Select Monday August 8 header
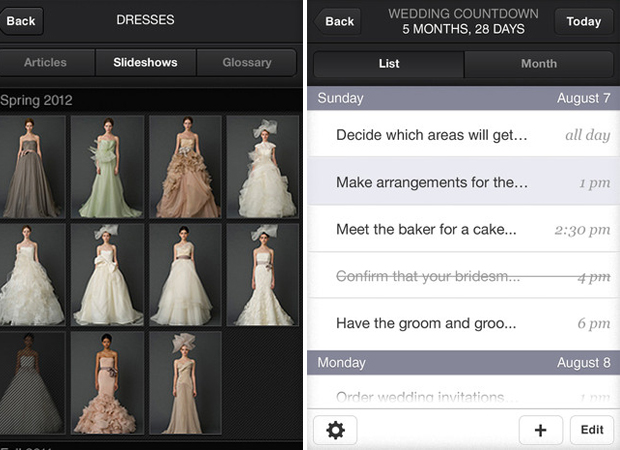620x450 pixels. [463, 363]
